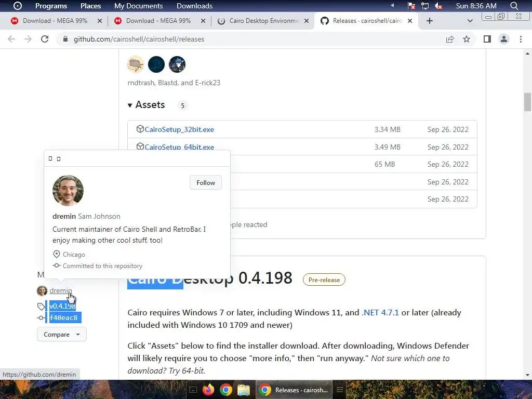Expand hidden tray icons arrow
The width and height of the screenshot is (532, 399).
[x=393, y=5]
